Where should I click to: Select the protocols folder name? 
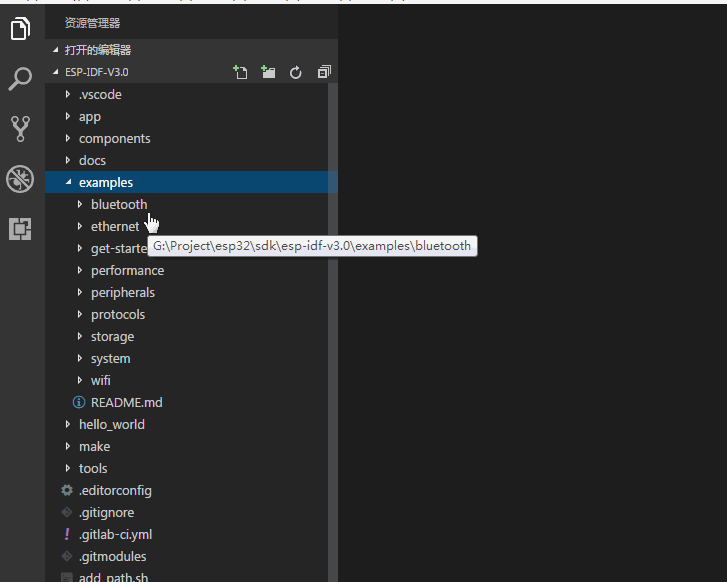point(118,314)
